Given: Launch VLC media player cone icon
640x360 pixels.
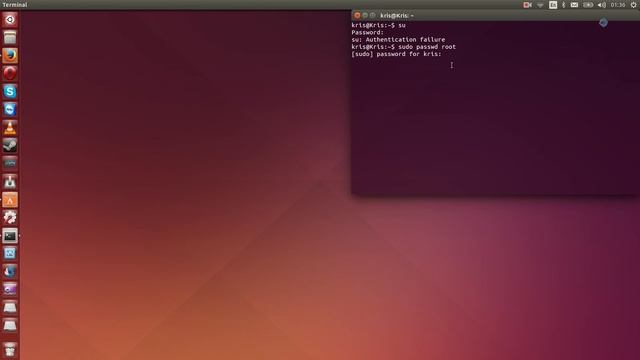Looking at the screenshot, I should pos(10,128).
